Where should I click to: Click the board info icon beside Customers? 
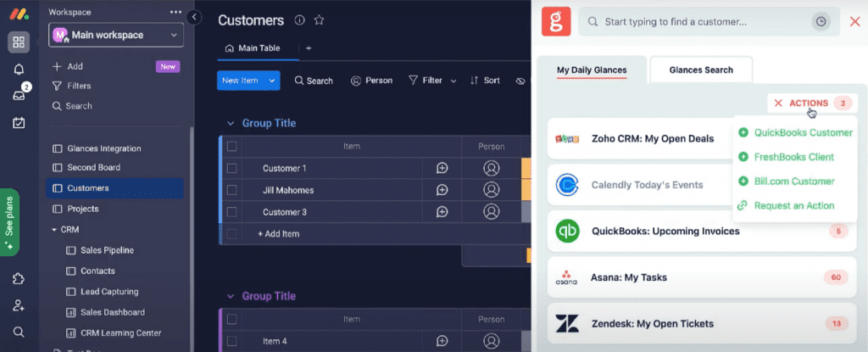[299, 20]
